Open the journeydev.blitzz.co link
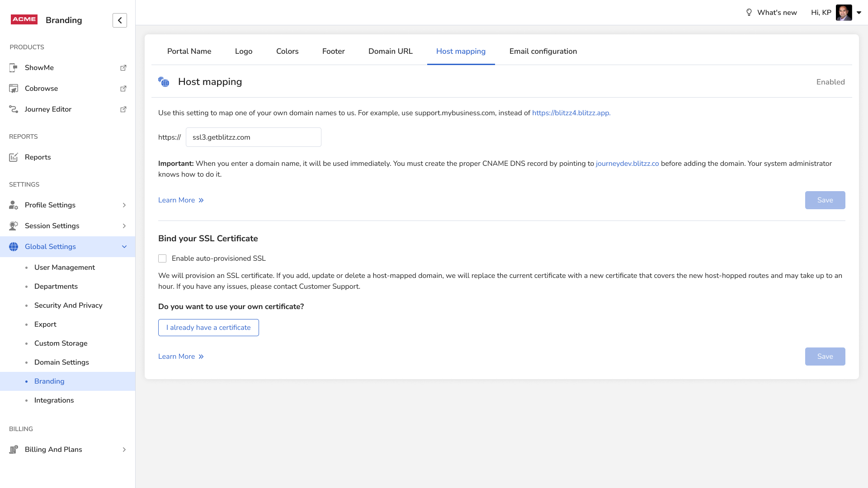This screenshot has height=488, width=868. [x=627, y=164]
